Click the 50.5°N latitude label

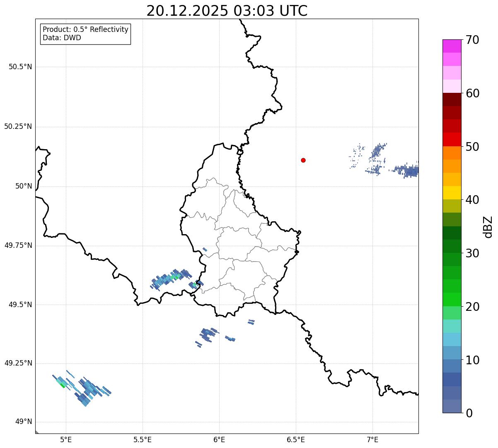[x=20, y=67]
